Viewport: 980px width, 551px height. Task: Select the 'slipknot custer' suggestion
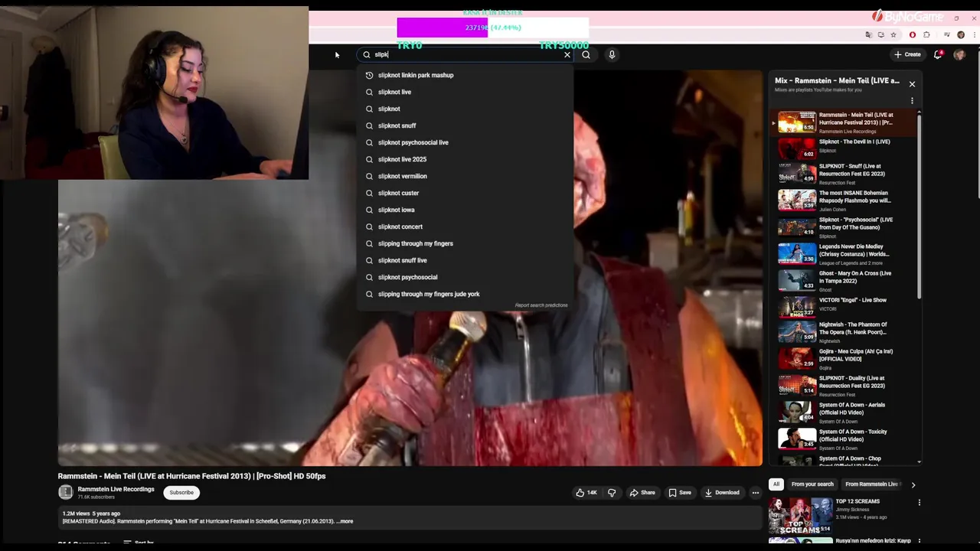click(465, 193)
